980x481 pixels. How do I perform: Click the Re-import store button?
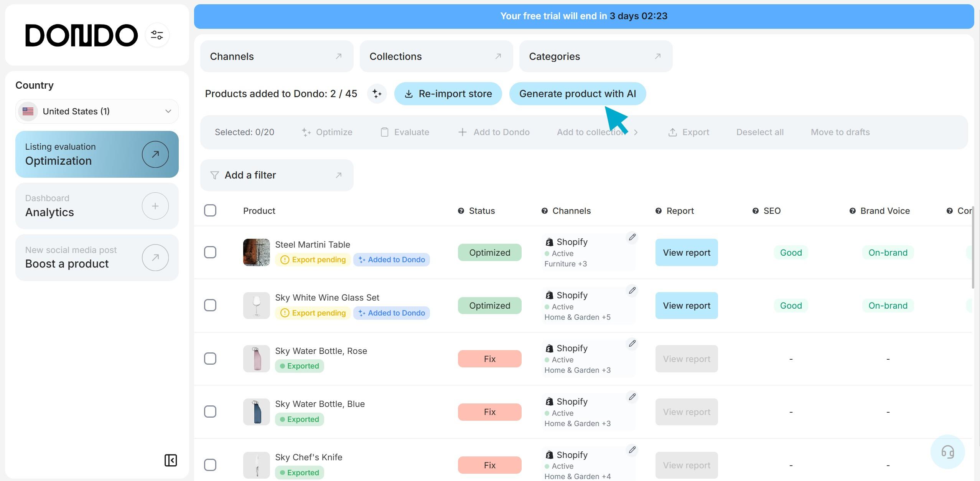pyautogui.click(x=448, y=94)
